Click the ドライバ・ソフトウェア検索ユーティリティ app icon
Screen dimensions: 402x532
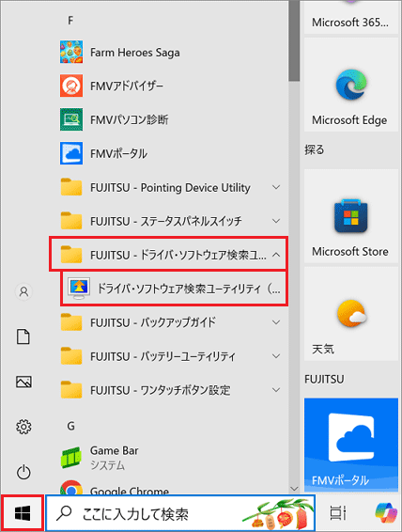(x=79, y=289)
